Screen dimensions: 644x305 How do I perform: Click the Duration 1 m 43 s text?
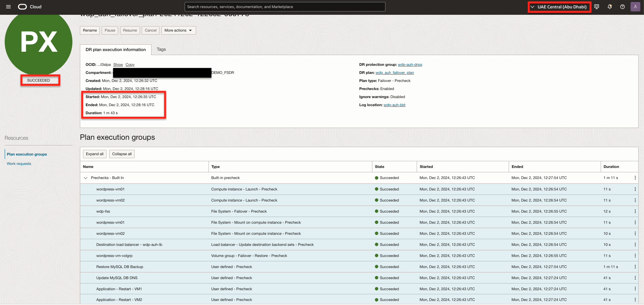pyautogui.click(x=101, y=113)
